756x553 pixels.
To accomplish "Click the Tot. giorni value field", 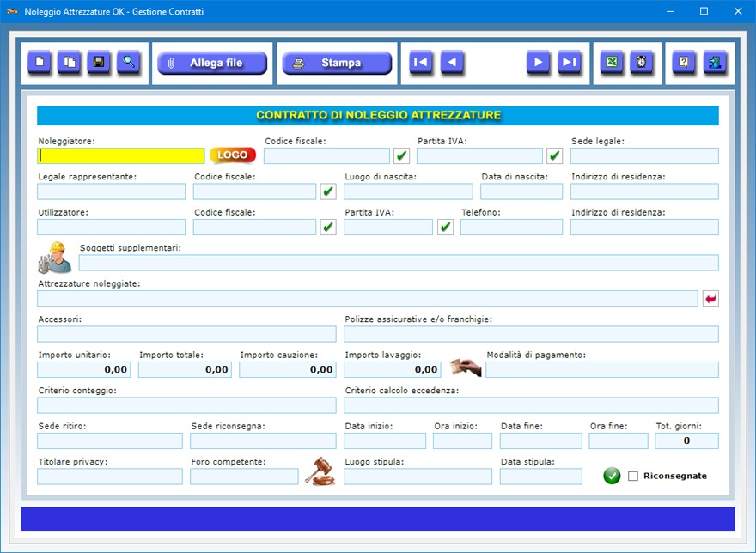I will click(686, 441).
